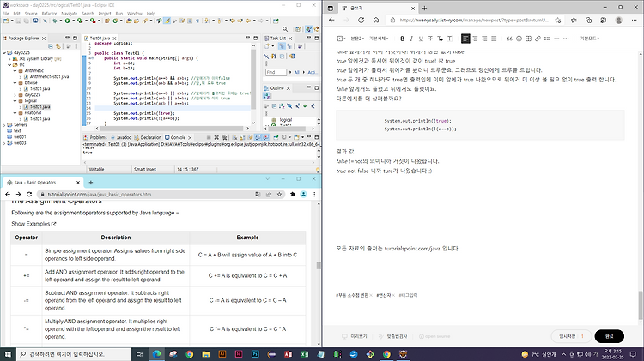The height and width of the screenshot is (361, 644).
Task: Click the Eclipse search magnifier icon
Action: [x=285, y=29]
